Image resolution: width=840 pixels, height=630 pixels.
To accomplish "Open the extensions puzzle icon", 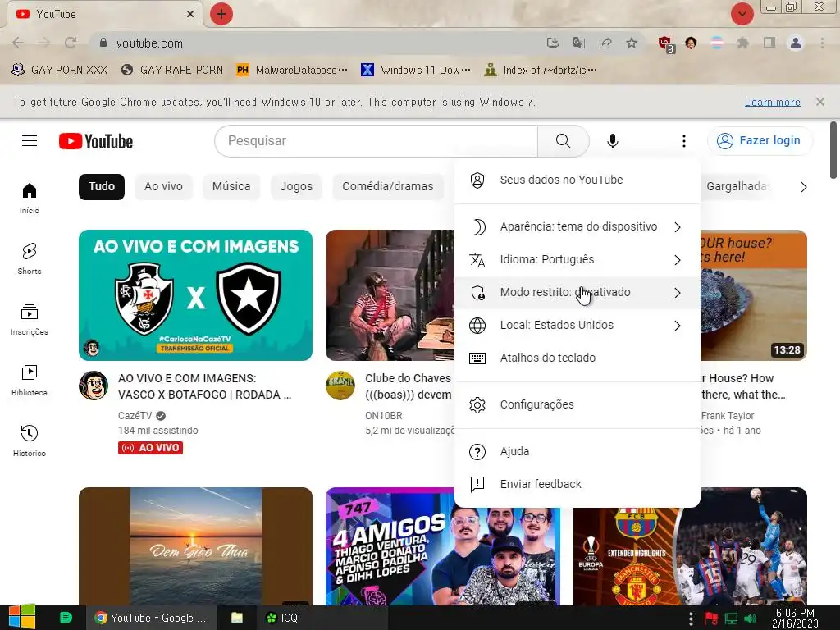I will coord(742,43).
